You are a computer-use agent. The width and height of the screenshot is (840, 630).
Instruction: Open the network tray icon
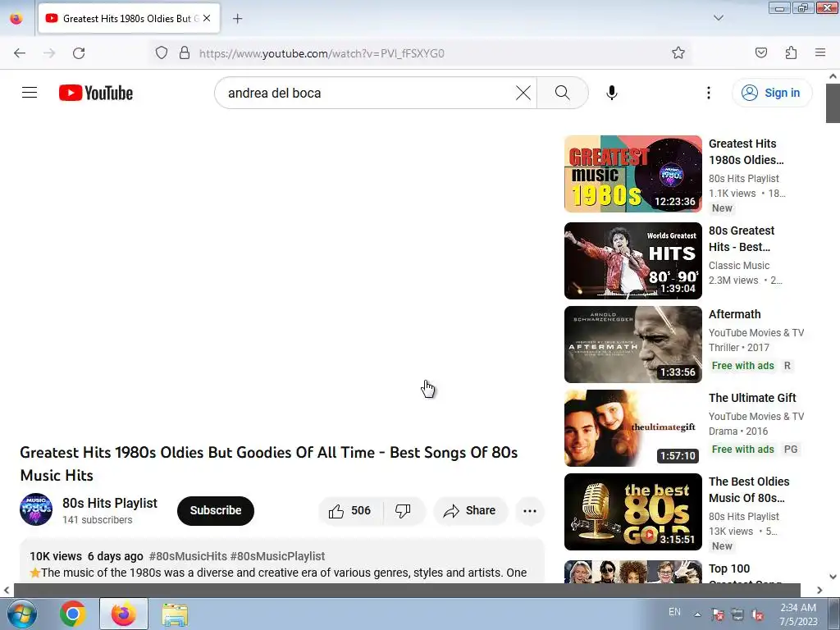(x=737, y=614)
